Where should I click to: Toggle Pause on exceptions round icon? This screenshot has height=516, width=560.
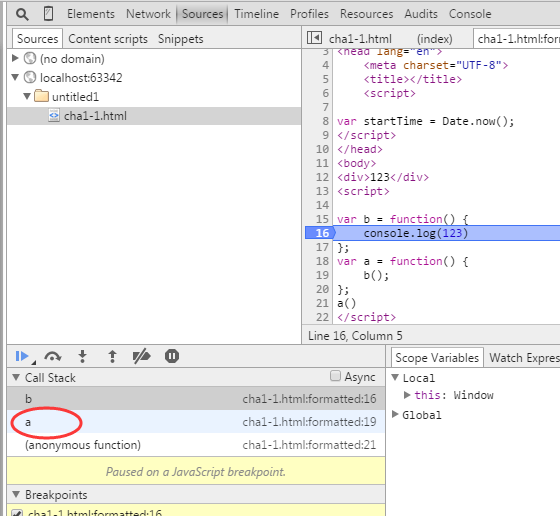coord(172,356)
